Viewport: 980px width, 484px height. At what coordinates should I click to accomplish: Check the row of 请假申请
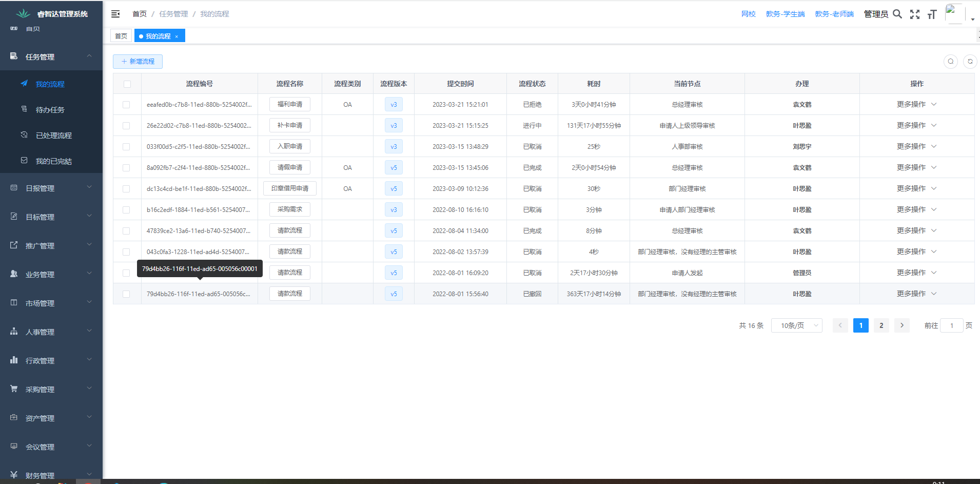tap(126, 168)
